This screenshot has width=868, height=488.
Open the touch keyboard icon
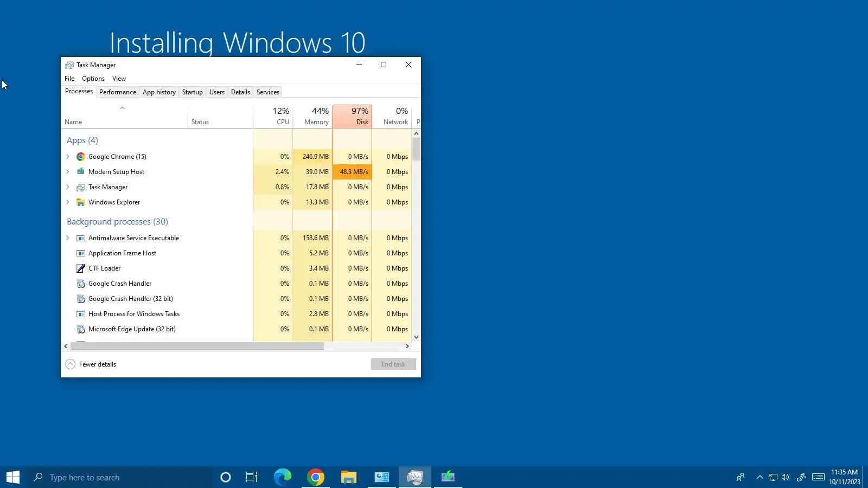click(819, 477)
